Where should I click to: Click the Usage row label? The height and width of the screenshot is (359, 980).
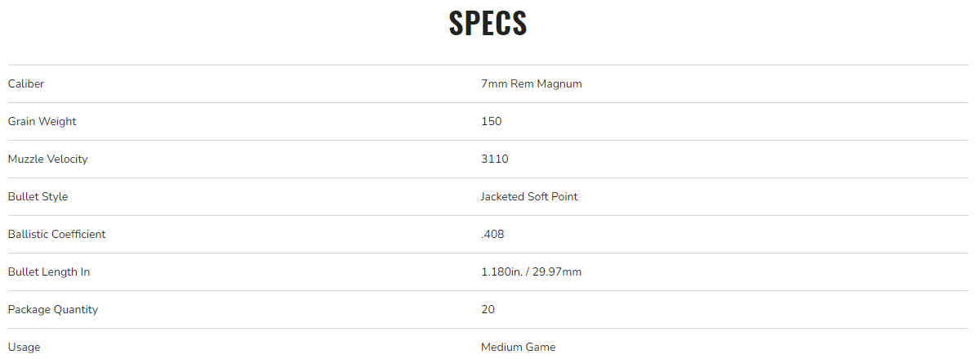coord(24,347)
